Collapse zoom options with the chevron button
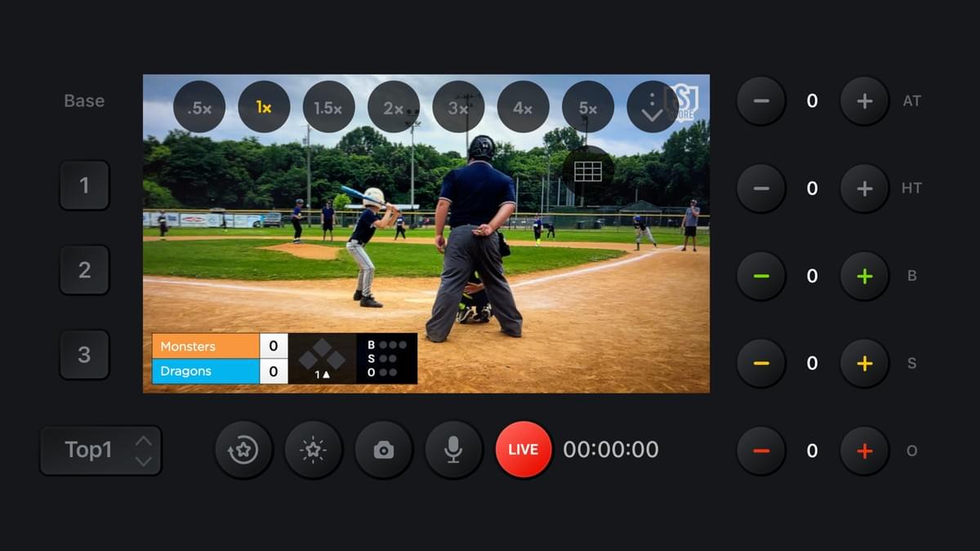Screen dimensions: 980x551 coord(653,107)
